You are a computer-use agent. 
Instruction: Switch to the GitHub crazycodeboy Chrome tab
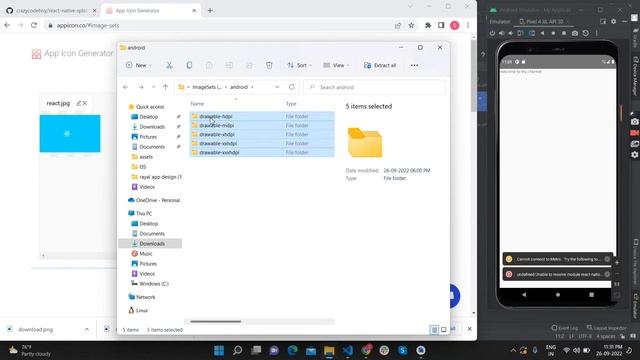point(51,11)
